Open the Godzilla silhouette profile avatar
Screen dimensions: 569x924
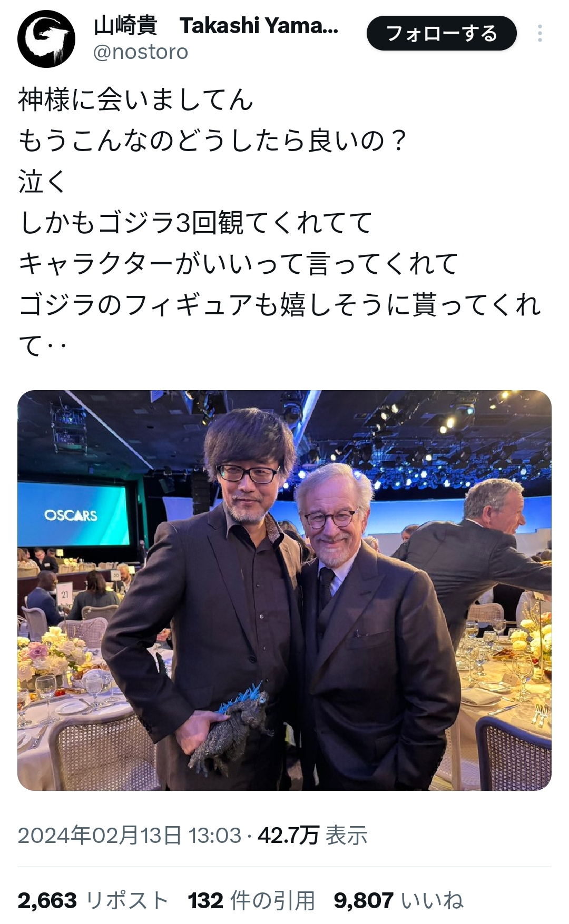[x=46, y=39]
